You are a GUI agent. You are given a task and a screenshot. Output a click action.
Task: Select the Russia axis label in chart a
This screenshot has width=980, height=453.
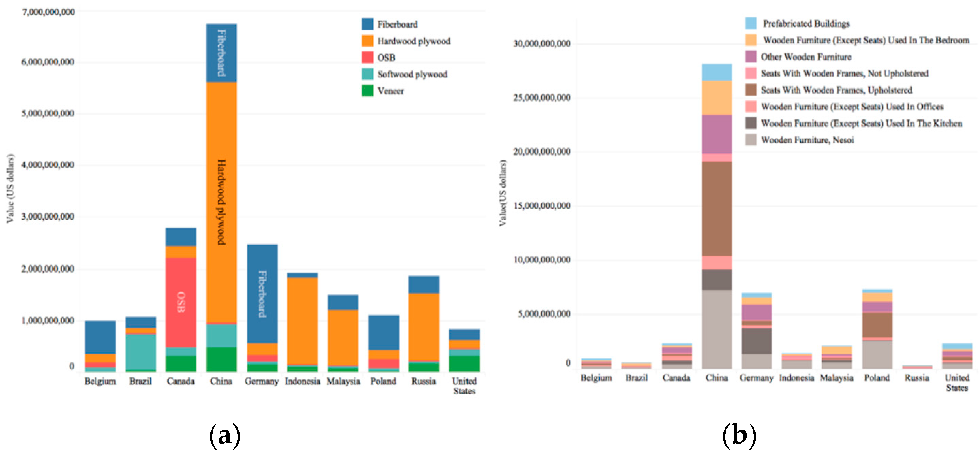(x=424, y=381)
